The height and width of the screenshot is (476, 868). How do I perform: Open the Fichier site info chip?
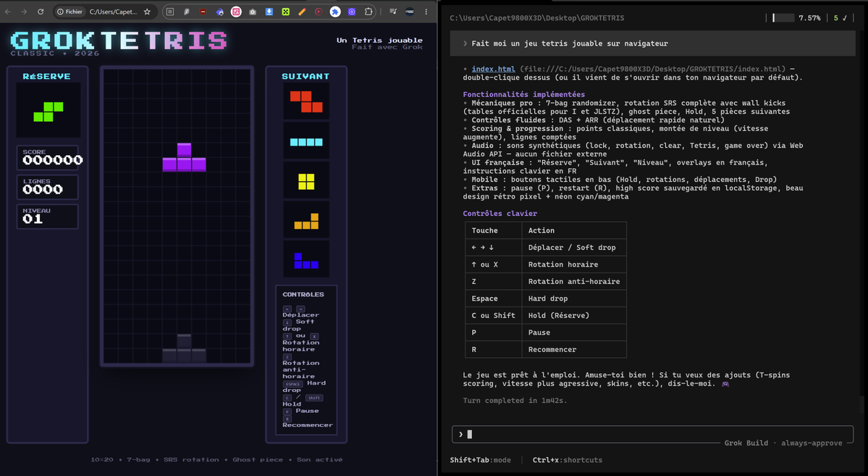(x=69, y=12)
